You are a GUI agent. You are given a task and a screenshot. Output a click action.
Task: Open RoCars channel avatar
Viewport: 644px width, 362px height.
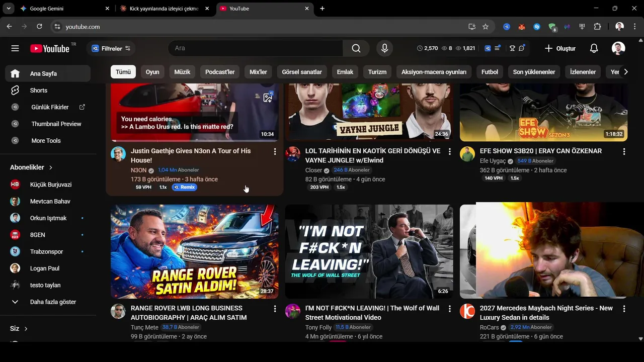467,311
